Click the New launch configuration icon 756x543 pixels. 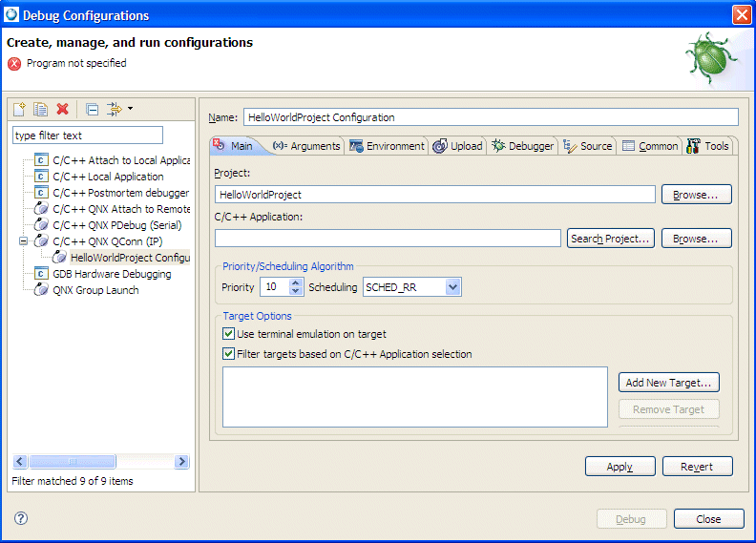click(x=19, y=110)
